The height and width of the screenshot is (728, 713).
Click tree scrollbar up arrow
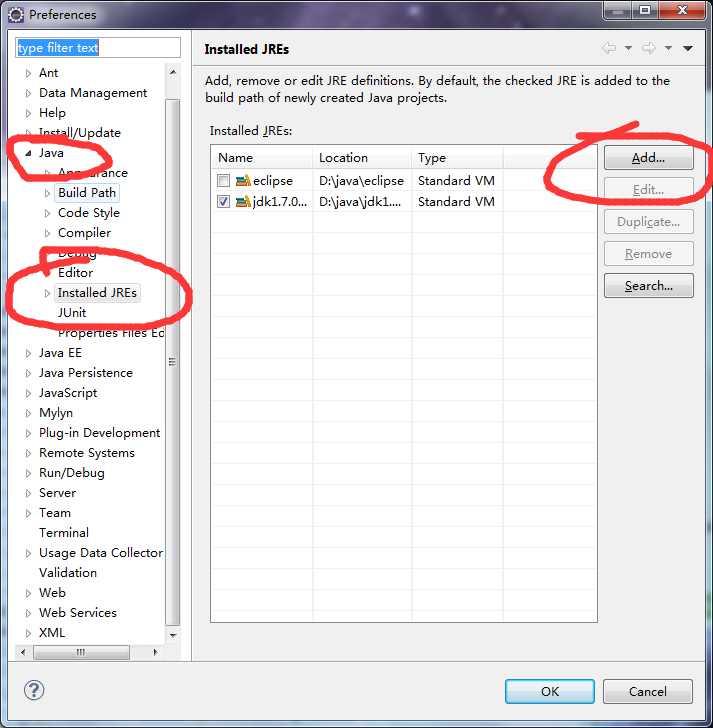(x=173, y=72)
